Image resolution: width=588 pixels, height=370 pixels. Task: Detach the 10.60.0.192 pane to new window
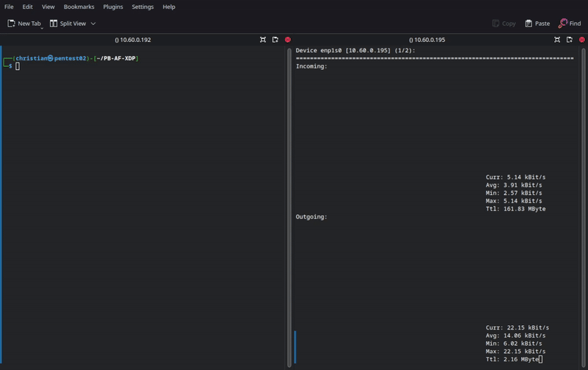point(275,40)
